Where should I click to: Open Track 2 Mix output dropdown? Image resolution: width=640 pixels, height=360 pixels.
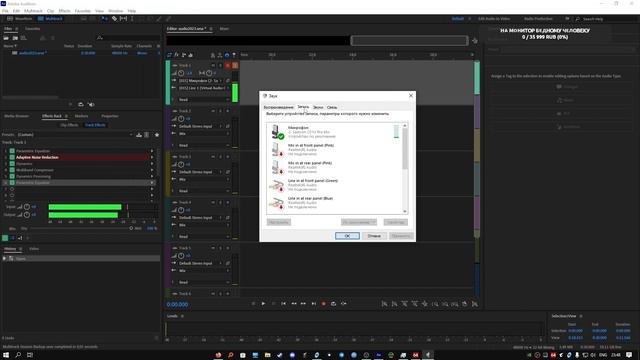coord(204,133)
